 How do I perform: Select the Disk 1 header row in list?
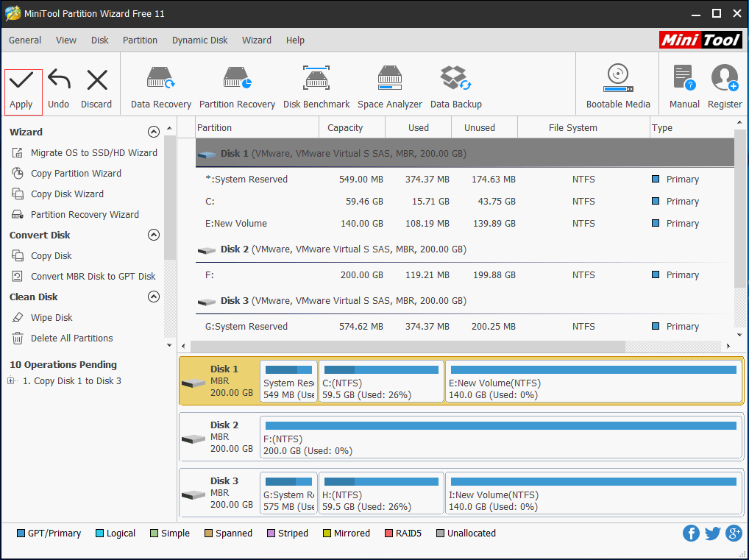coord(465,153)
